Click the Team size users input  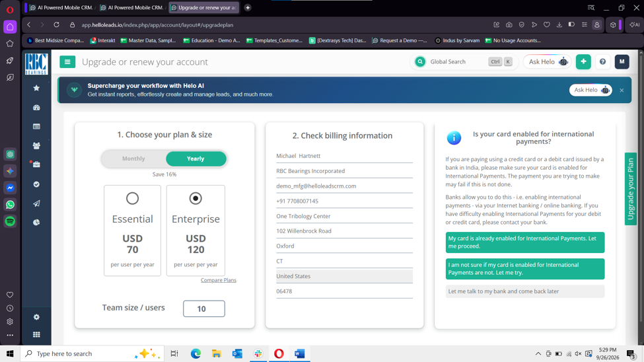tap(203, 308)
